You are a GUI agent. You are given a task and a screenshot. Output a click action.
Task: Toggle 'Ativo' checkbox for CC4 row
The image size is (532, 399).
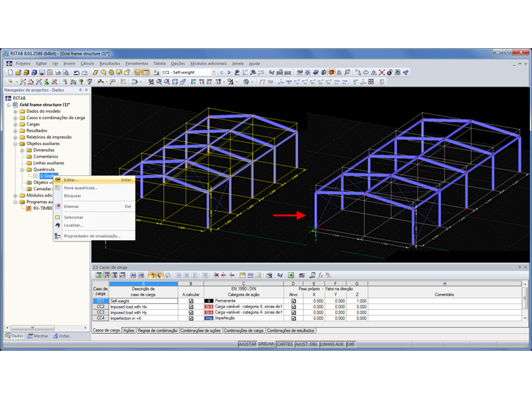coord(293,318)
